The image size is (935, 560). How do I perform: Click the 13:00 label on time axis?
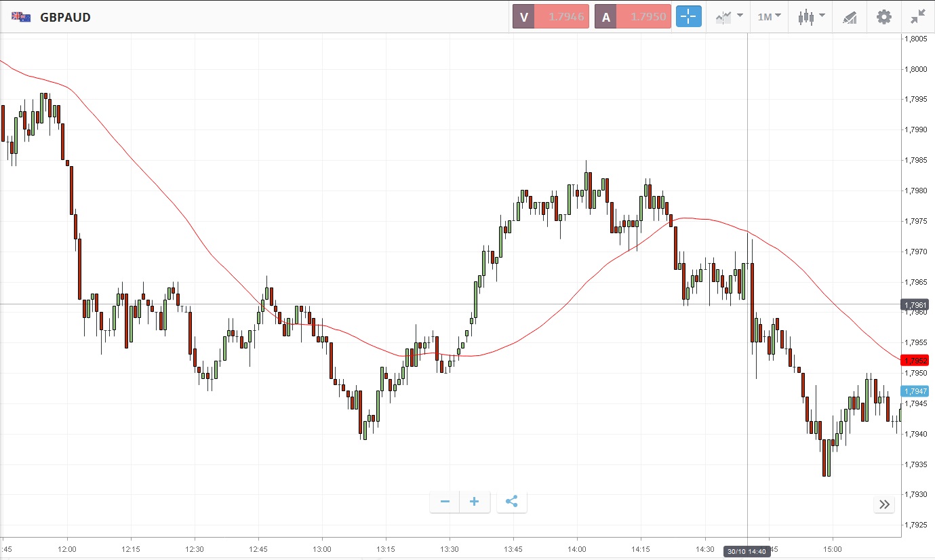[x=322, y=549]
